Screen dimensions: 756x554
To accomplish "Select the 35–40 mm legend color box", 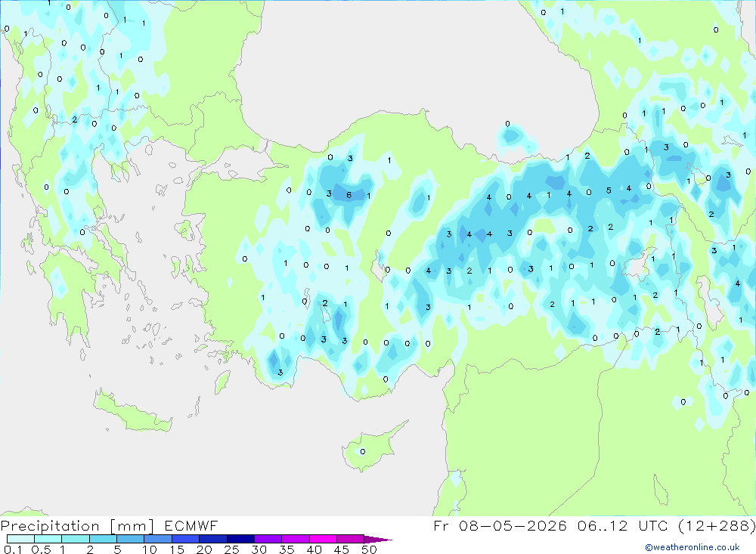I will (296, 539).
